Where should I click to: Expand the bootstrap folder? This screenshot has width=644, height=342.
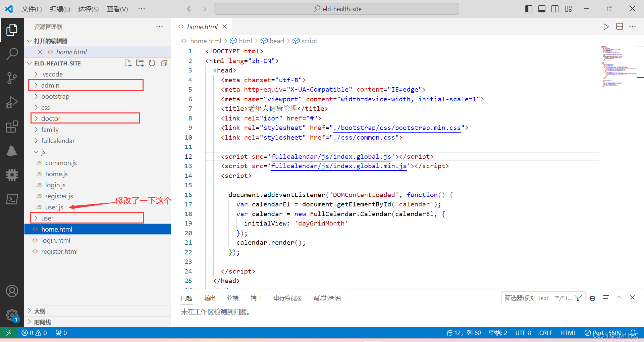point(98,96)
